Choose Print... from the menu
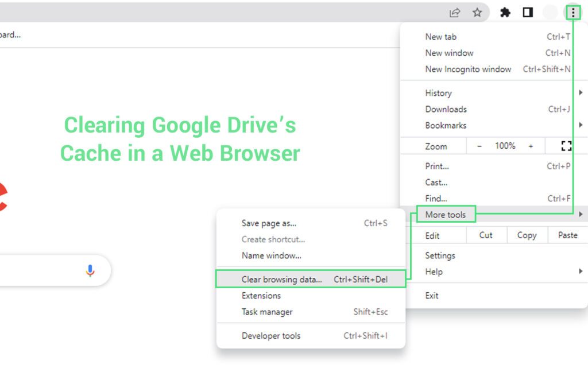 (x=494, y=166)
